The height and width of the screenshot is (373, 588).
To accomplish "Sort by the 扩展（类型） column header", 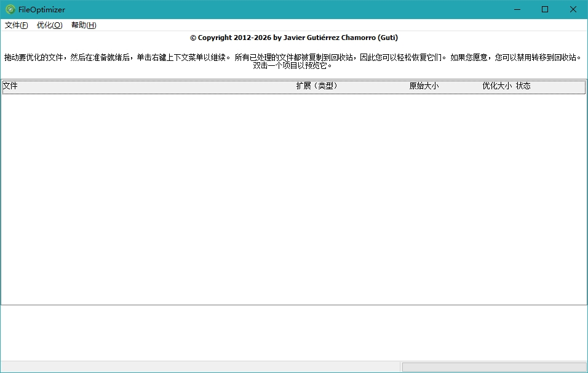I will [x=317, y=86].
